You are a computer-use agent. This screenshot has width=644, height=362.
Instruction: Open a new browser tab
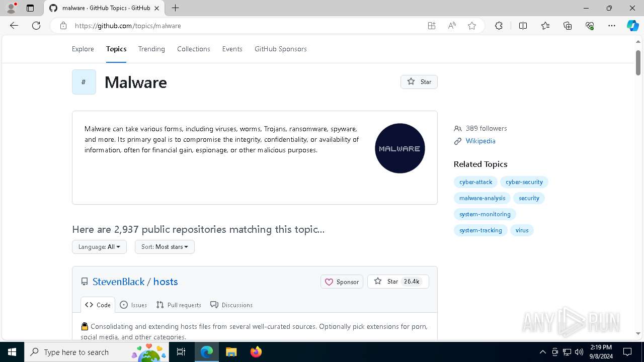click(x=175, y=8)
